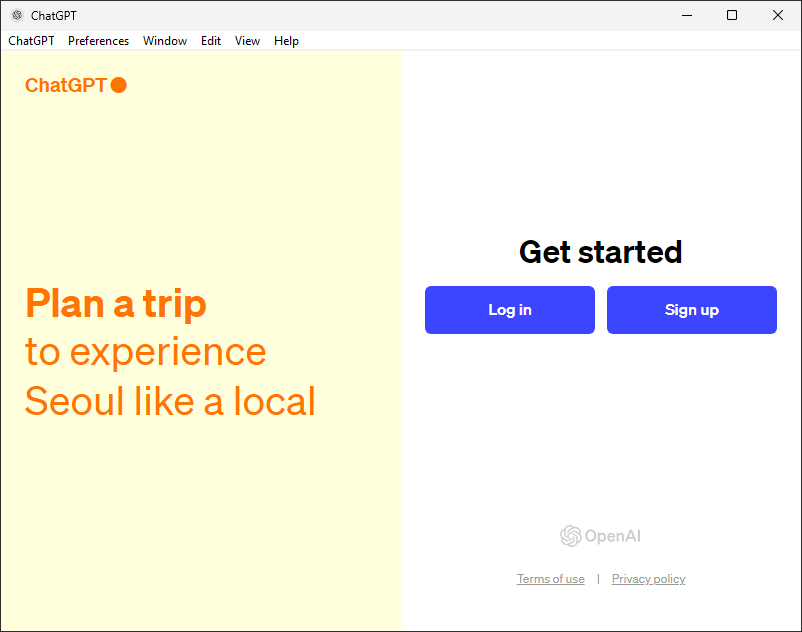
Task: Click the ChatGPT app icon in title bar
Action: coord(17,15)
